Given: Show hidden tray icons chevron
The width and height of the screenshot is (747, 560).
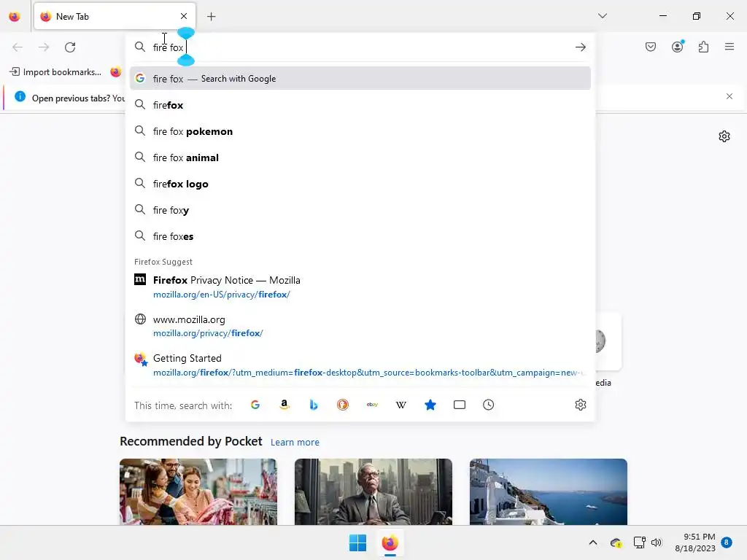Looking at the screenshot, I should [592, 542].
